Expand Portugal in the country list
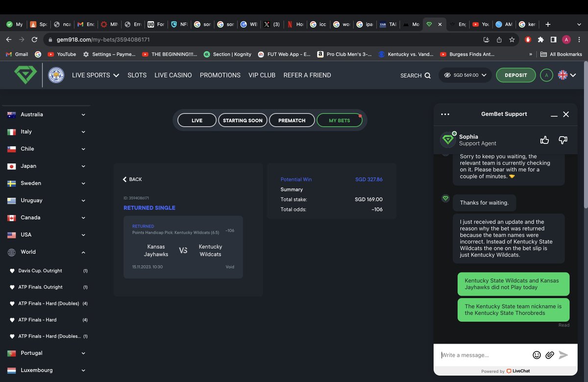 coord(47,353)
